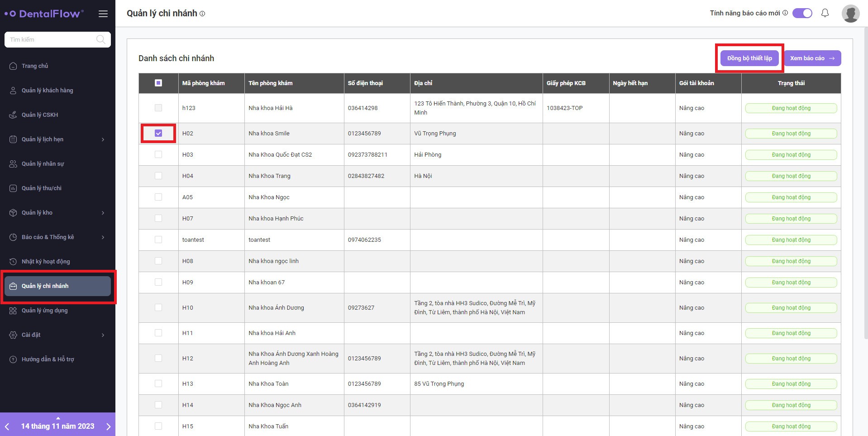Expand the Quản lý lịch hẹn submenu
This screenshot has width=868, height=436.
pyautogui.click(x=103, y=139)
